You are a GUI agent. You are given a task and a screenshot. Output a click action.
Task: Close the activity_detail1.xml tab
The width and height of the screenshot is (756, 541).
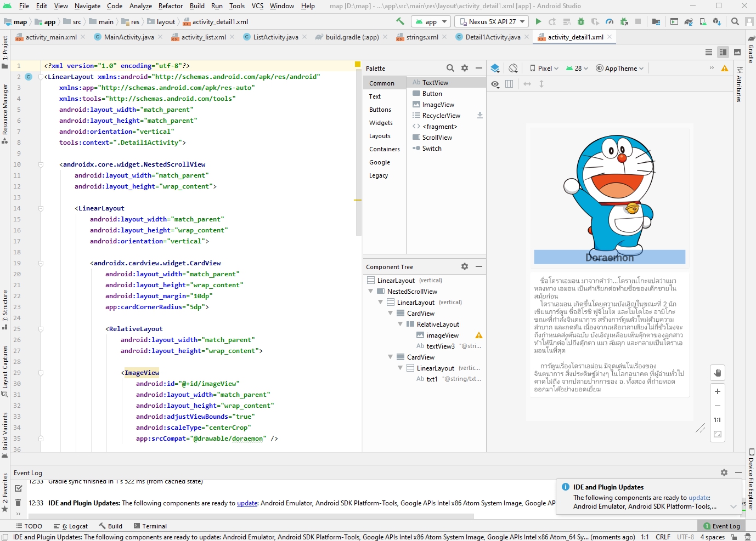point(609,37)
